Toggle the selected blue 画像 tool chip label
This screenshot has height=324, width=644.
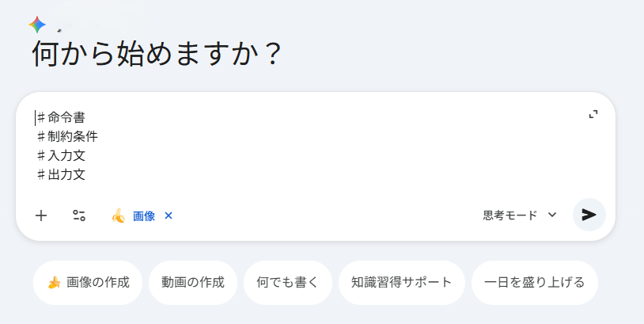[144, 215]
